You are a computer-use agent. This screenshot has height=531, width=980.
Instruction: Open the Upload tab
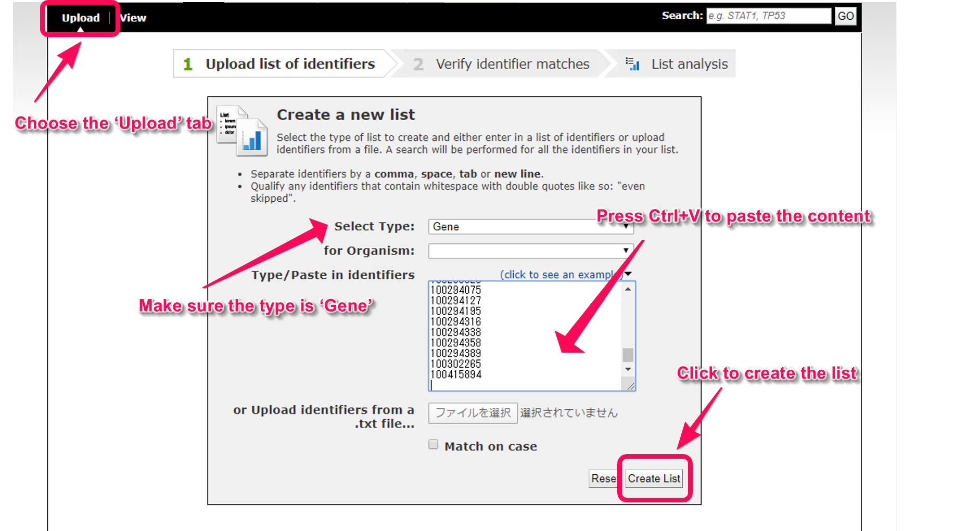(81, 18)
